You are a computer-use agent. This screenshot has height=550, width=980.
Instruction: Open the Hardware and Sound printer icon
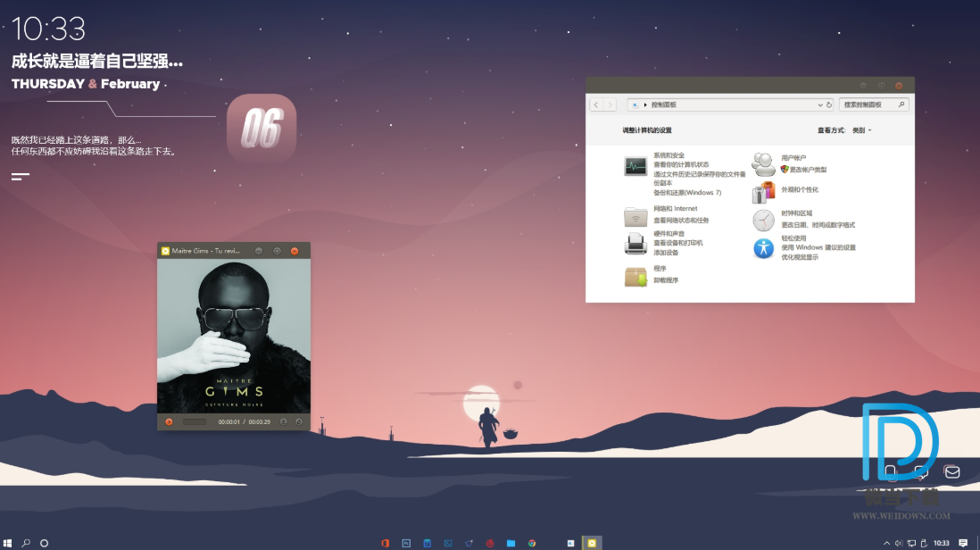635,243
